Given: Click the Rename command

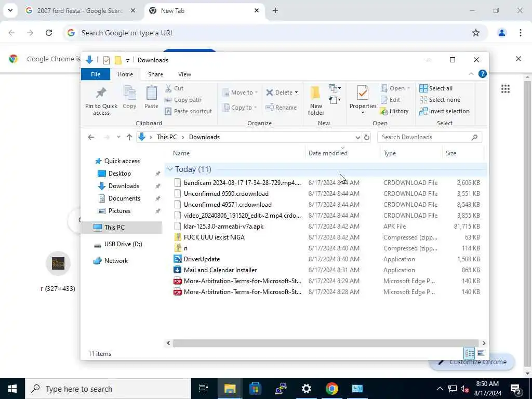Looking at the screenshot, I should [x=281, y=108].
